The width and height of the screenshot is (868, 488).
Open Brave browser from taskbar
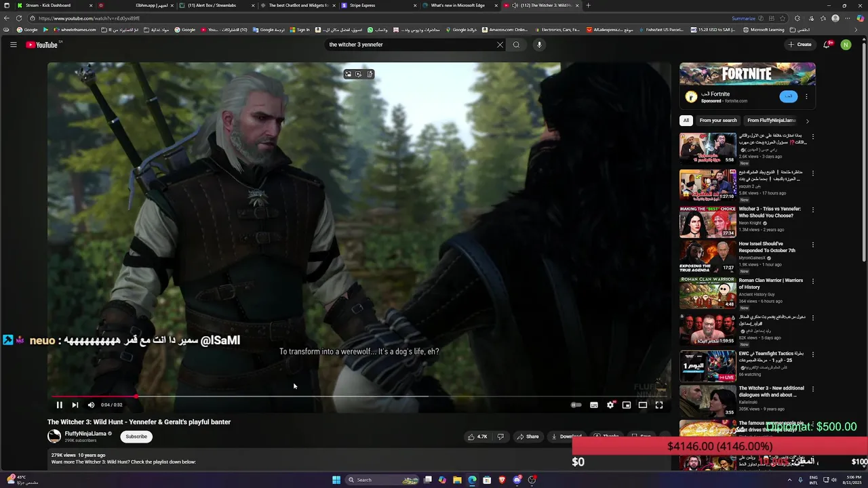click(x=502, y=480)
